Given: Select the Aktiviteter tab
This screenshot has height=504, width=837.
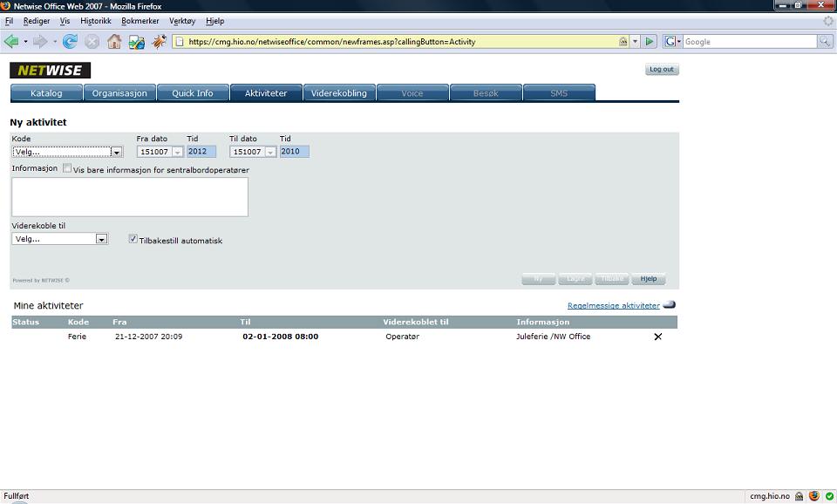Looking at the screenshot, I should click(266, 93).
